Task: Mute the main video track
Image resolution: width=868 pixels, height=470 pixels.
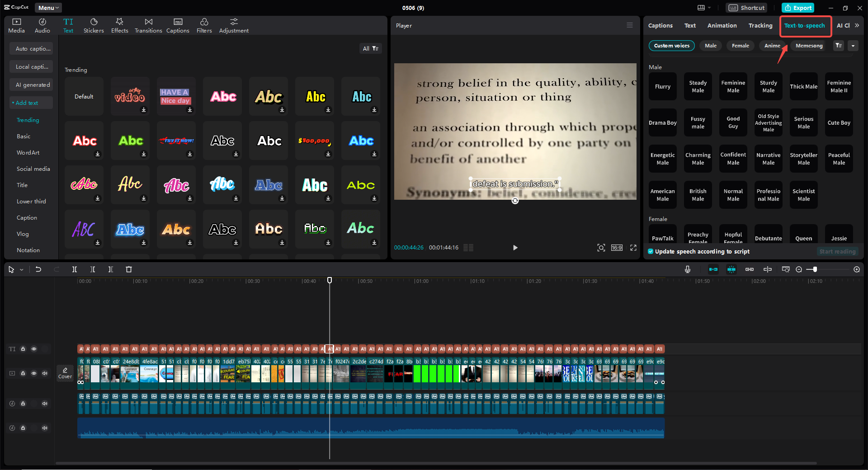Action: 45,373
